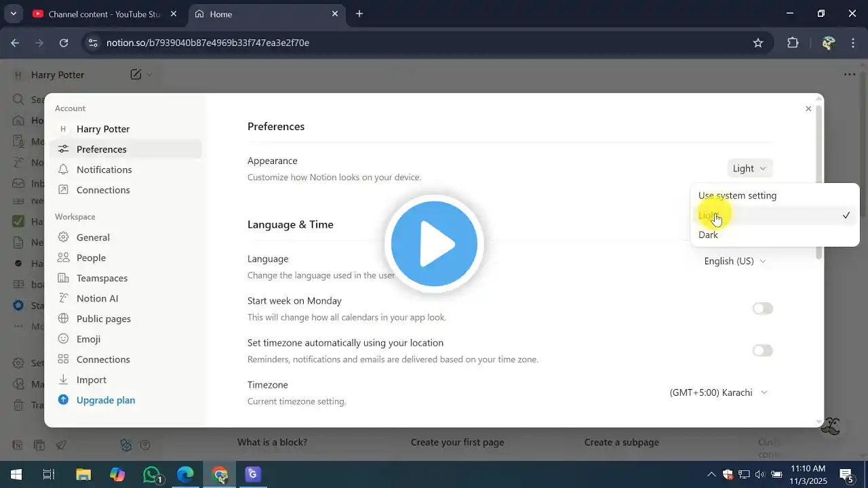Open File Explorer from the taskbar
Image resolution: width=868 pixels, height=488 pixels.
83,474
